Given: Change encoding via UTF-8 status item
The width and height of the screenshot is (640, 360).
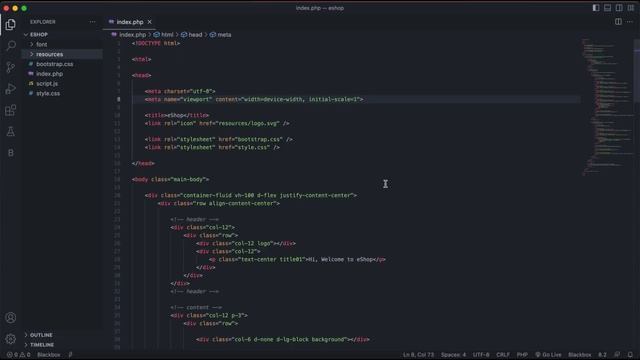Looking at the screenshot, I should tap(481, 355).
